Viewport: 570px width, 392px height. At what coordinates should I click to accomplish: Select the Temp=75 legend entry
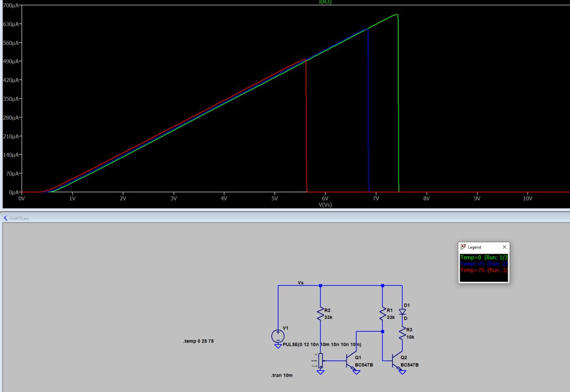point(484,270)
